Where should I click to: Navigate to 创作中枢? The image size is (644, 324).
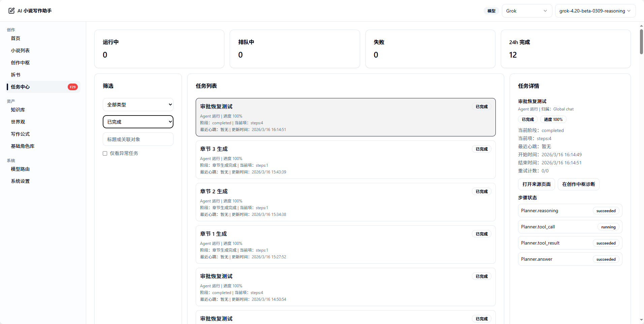click(20, 62)
